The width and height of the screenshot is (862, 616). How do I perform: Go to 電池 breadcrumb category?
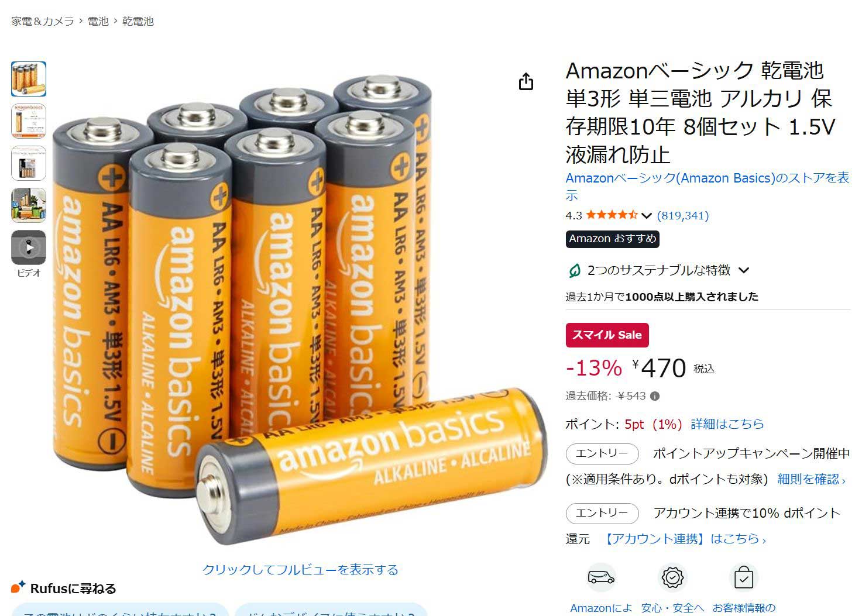(x=98, y=21)
